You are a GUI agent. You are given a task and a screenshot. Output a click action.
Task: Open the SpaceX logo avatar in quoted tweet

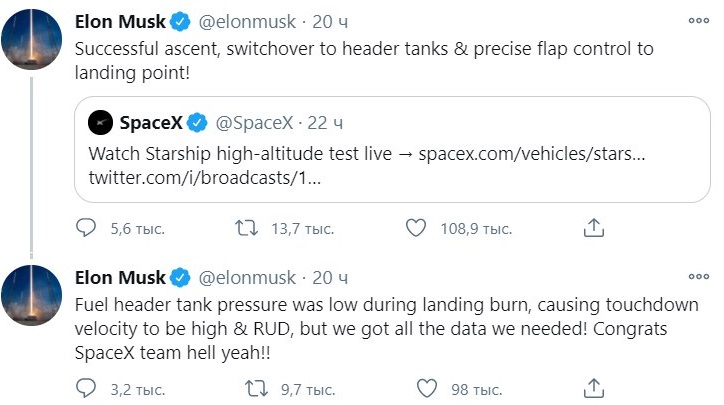[100, 123]
